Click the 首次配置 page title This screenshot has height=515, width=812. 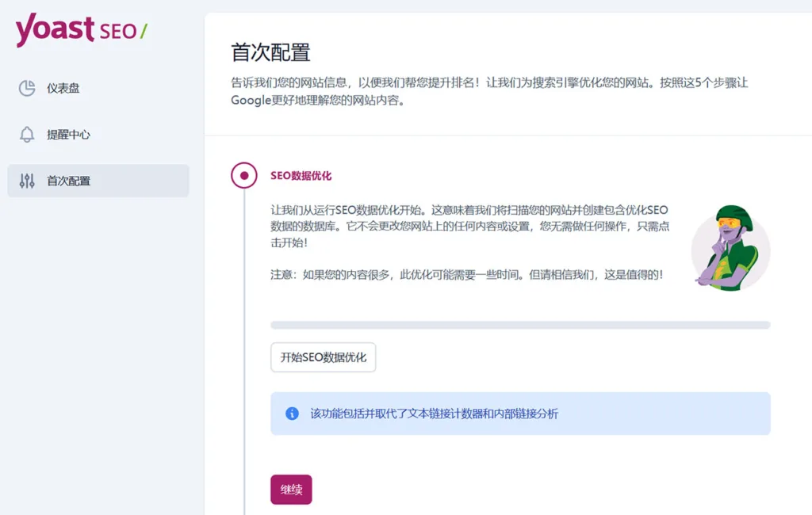(x=270, y=52)
